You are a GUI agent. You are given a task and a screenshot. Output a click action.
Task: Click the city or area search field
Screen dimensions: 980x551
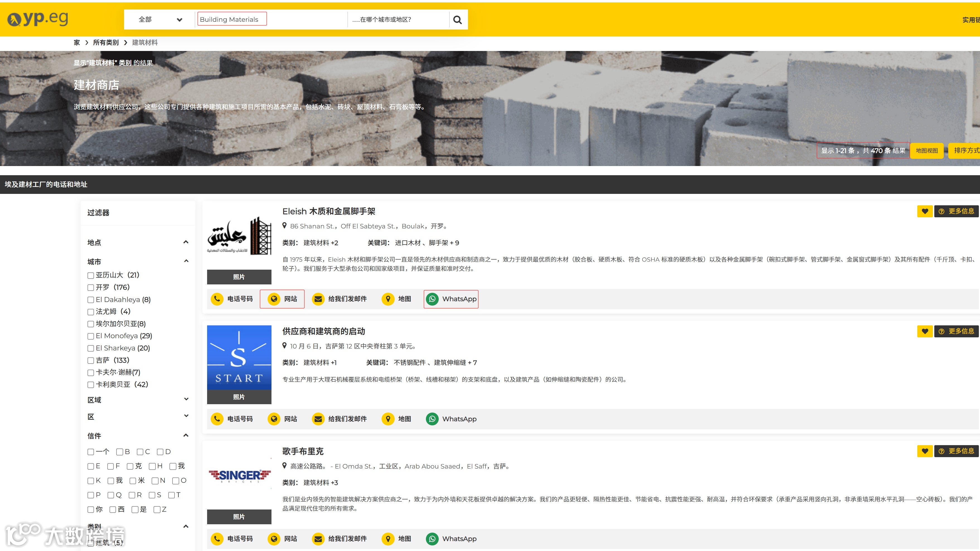397,20
